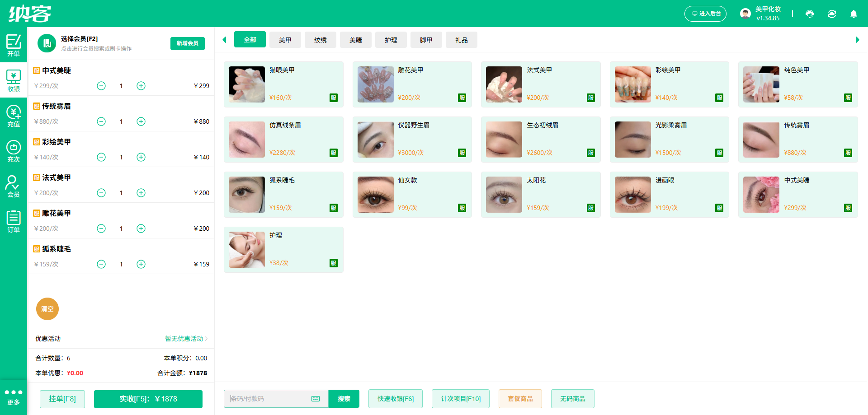Increase quantity of 彩绘美甲
Viewport: 868px width, 415px height.
(141, 157)
